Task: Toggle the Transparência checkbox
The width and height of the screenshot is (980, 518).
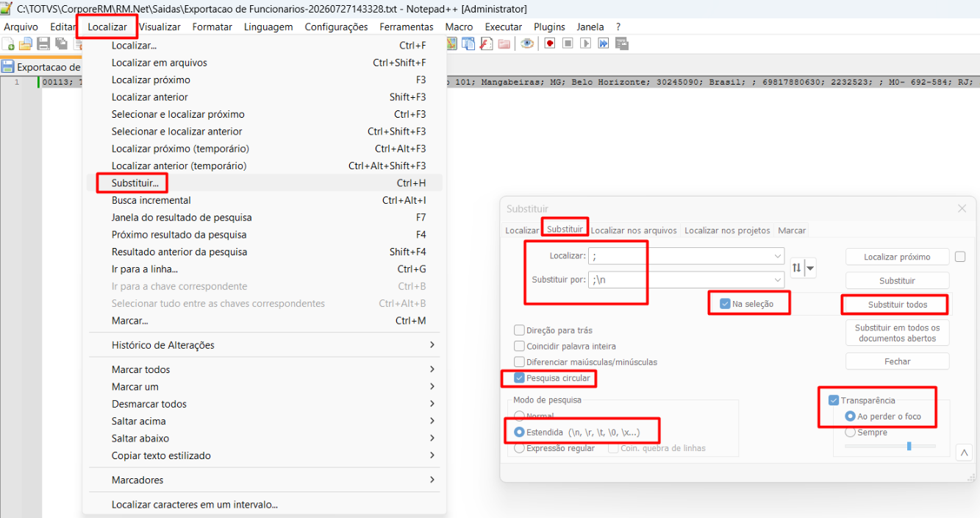Action: (x=834, y=400)
